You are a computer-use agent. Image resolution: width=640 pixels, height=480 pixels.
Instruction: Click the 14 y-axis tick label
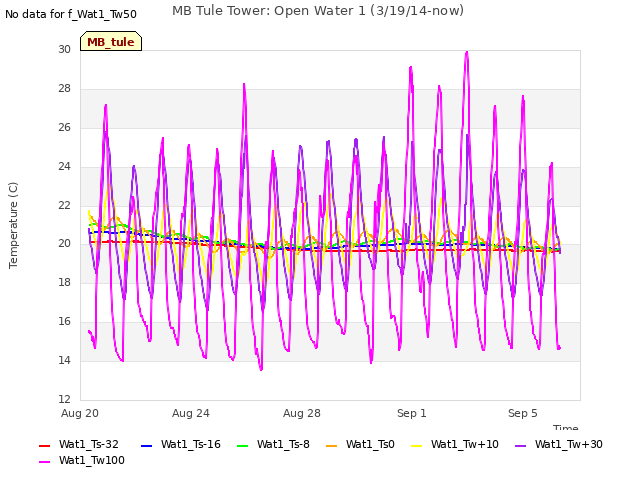pos(64,360)
